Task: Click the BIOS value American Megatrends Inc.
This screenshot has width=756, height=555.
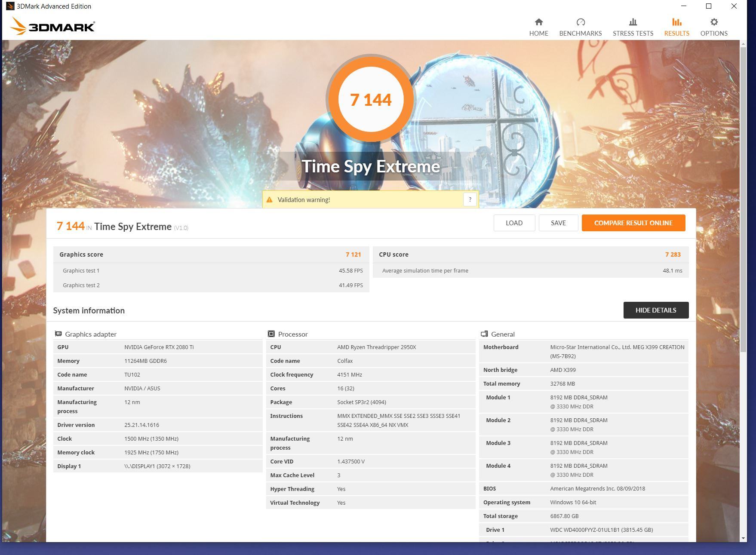Action: tap(598, 488)
